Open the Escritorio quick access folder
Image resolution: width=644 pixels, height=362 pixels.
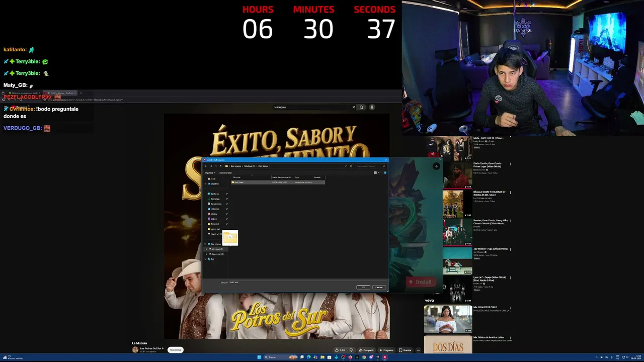(214, 194)
